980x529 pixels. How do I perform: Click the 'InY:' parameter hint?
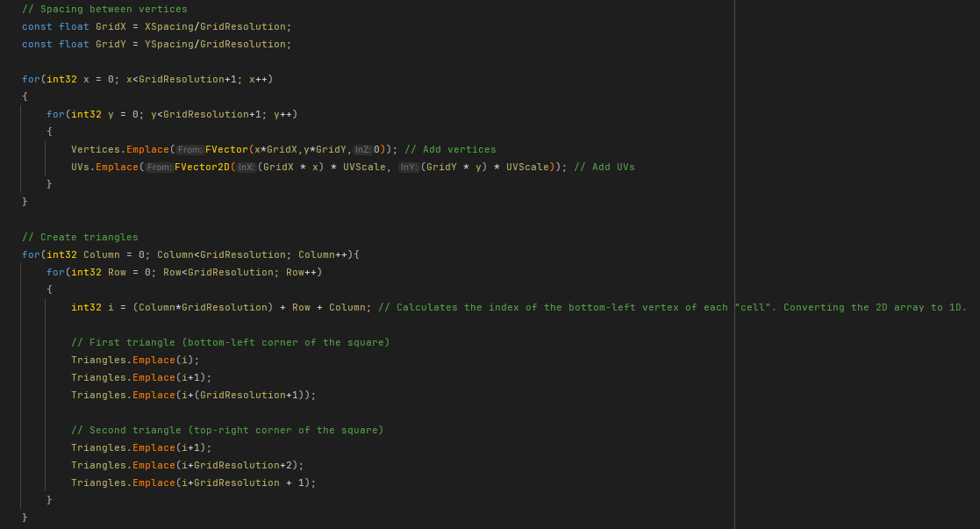click(408, 168)
